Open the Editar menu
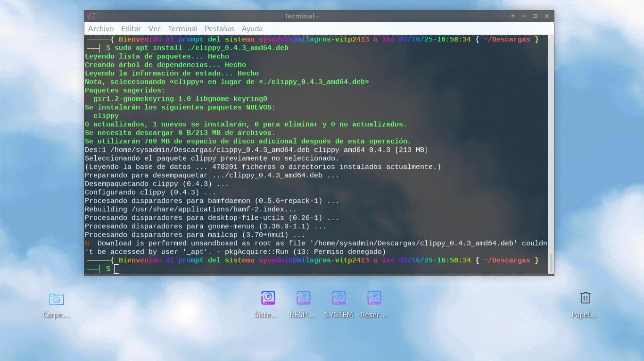Screen dimensions: 644x361 click(x=131, y=29)
